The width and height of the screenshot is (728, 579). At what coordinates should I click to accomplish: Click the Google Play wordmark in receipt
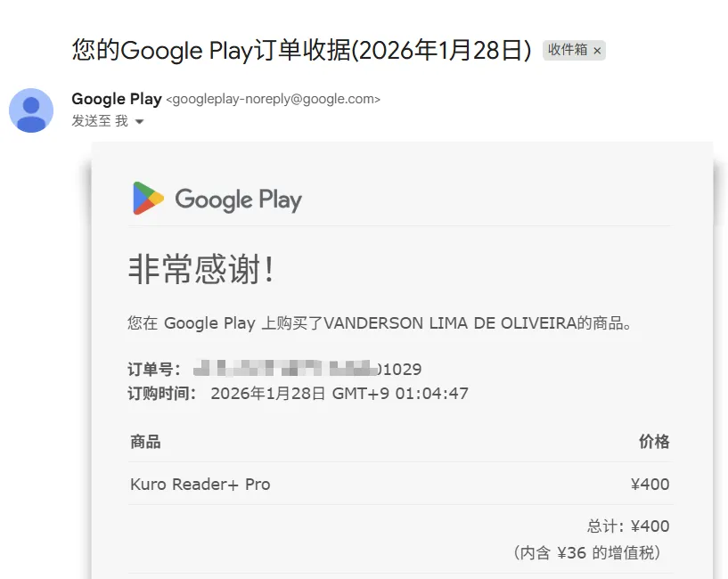[x=238, y=200]
